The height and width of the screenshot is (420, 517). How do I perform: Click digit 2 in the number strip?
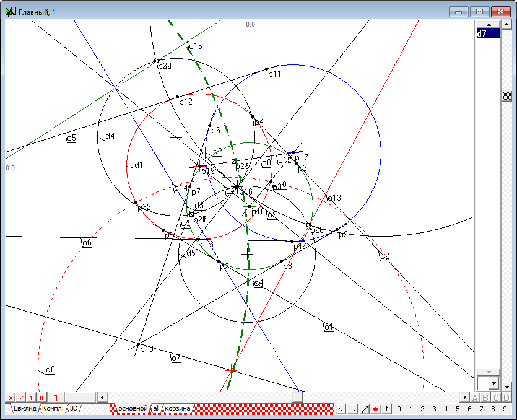(x=422, y=409)
